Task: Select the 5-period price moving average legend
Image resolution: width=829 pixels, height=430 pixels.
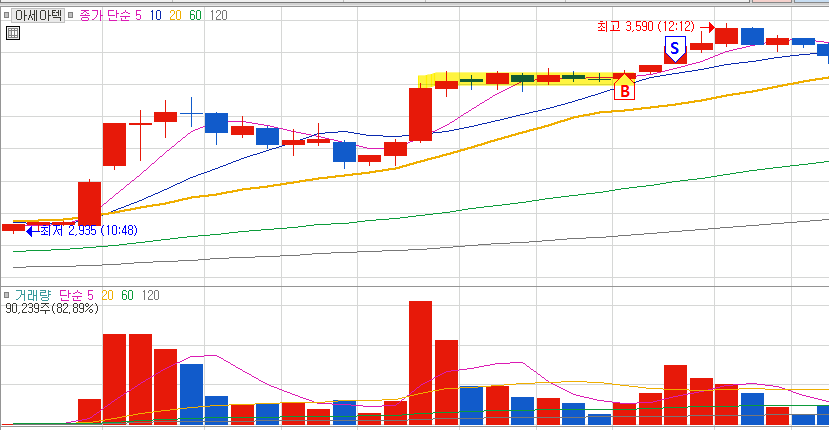Action: click(139, 15)
